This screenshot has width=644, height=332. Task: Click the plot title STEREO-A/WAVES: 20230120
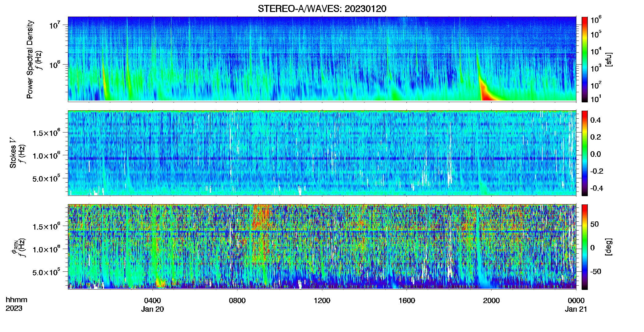click(x=322, y=9)
